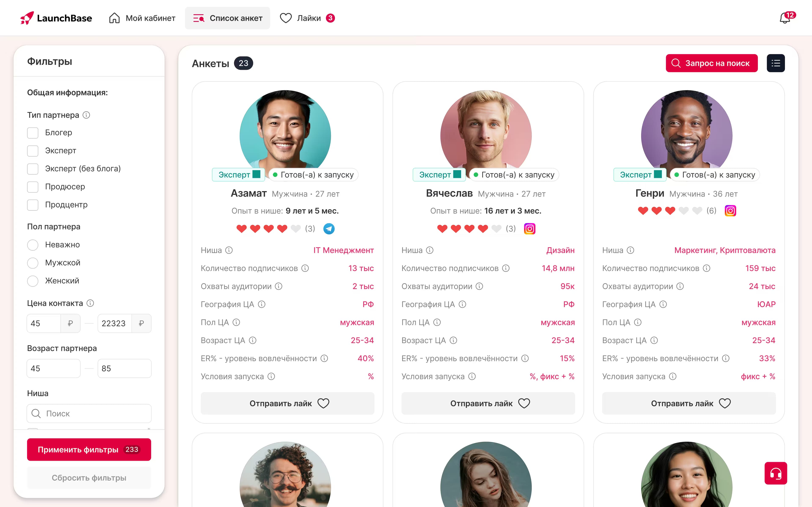Send a like to Вячеслав
812x507 pixels.
(488, 403)
